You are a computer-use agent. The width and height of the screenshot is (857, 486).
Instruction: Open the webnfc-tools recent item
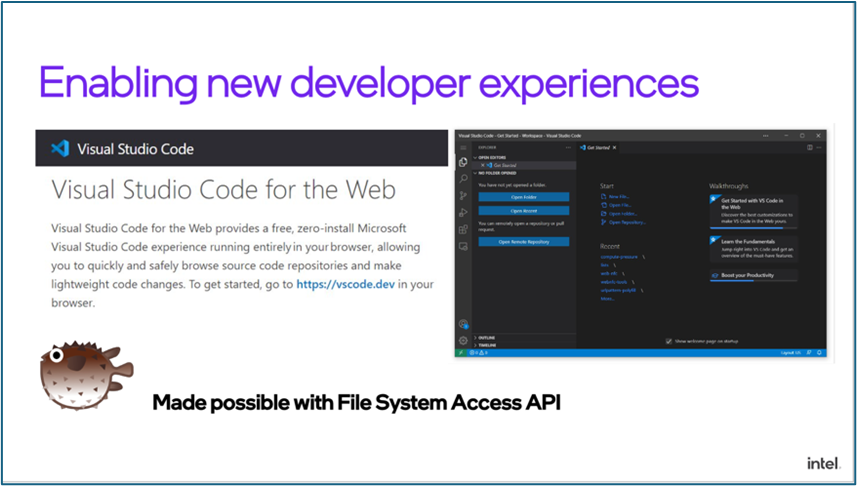coord(614,282)
